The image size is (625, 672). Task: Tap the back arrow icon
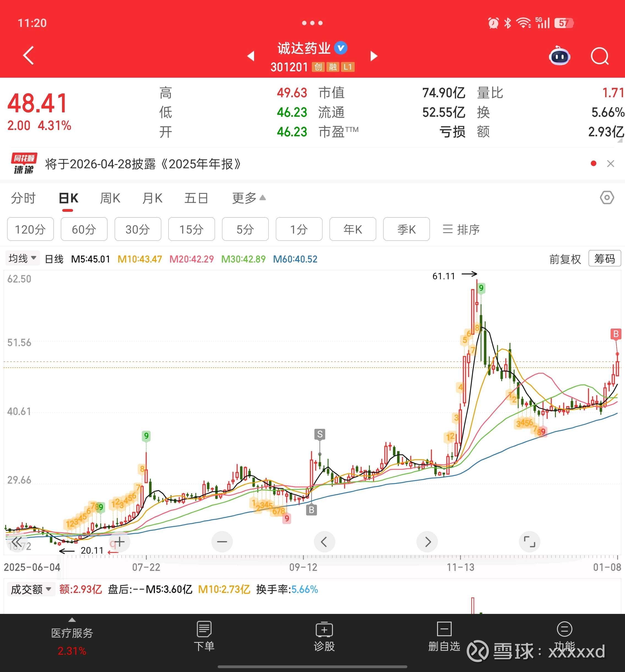[29, 55]
